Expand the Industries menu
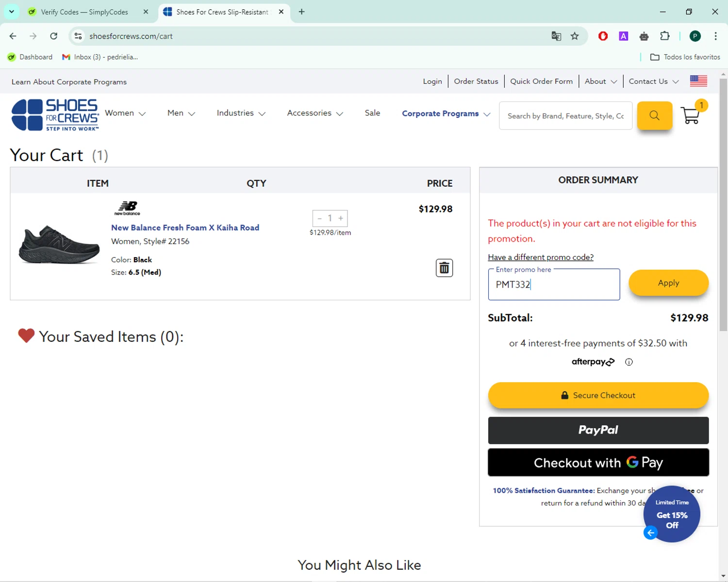The image size is (728, 582). click(241, 113)
